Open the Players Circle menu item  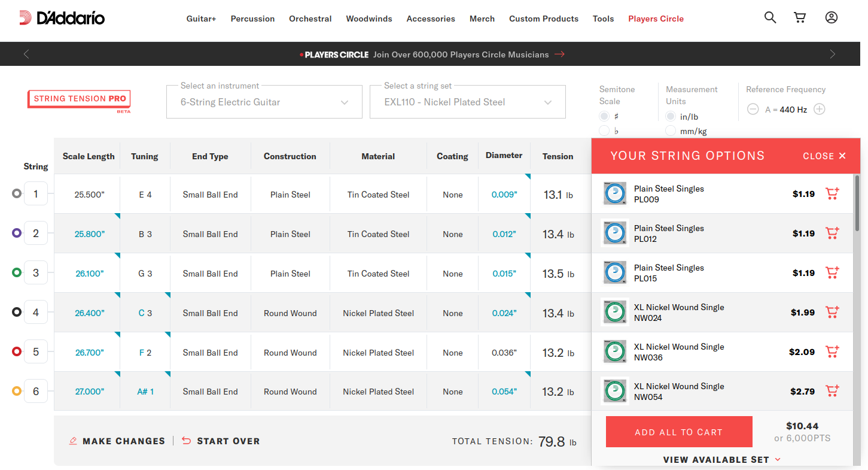pyautogui.click(x=656, y=19)
